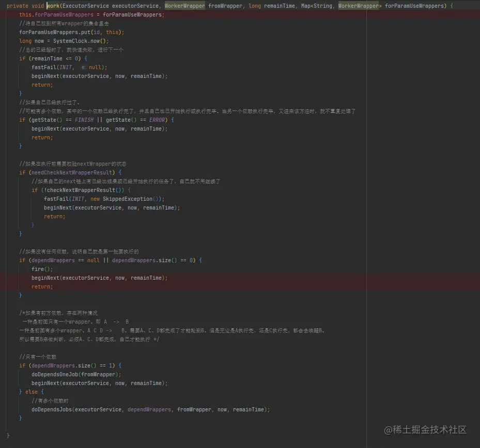Place the caret on method name "work"
Viewport: 480px width, 448px height.
pyautogui.click(x=53, y=6)
